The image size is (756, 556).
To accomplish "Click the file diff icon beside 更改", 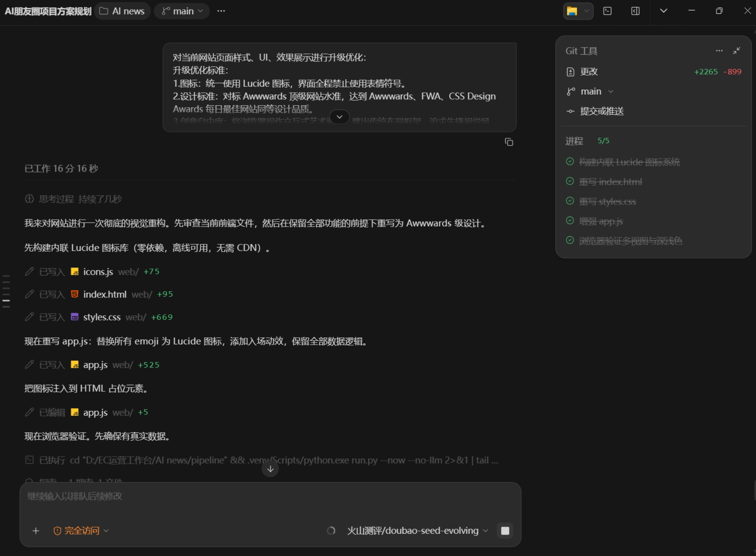I will point(570,72).
